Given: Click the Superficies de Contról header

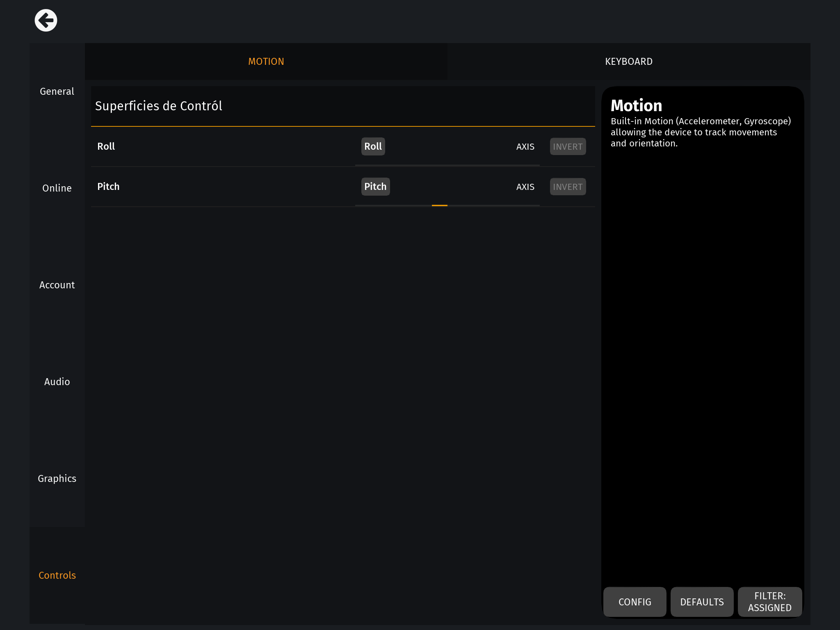Looking at the screenshot, I should pyautogui.click(x=159, y=106).
